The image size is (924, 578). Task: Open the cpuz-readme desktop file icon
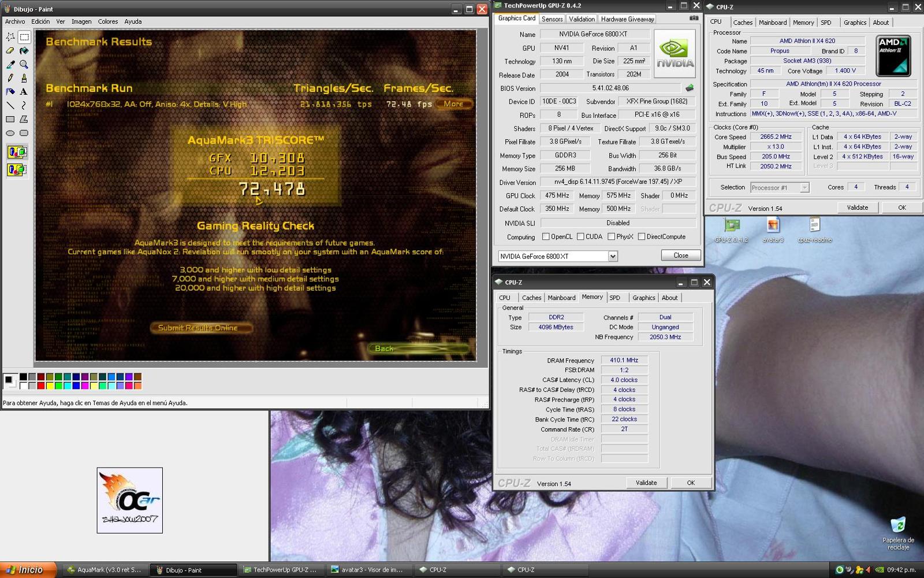pos(814,230)
